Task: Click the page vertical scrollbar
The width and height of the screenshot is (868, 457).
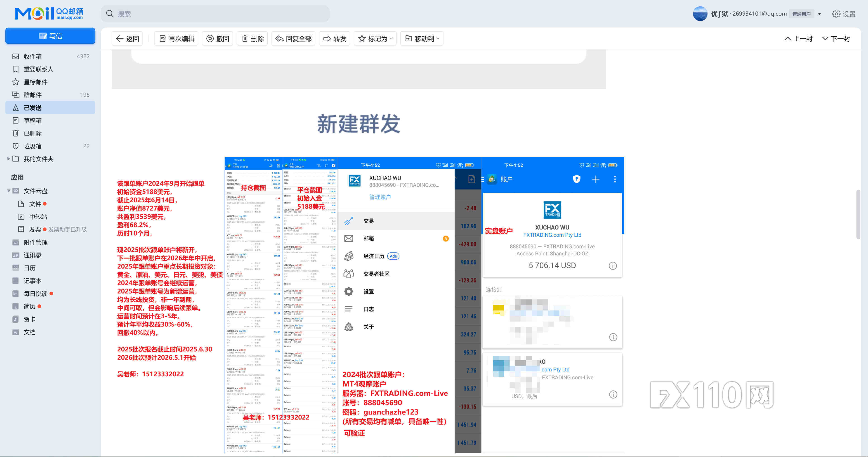Action: [858, 214]
